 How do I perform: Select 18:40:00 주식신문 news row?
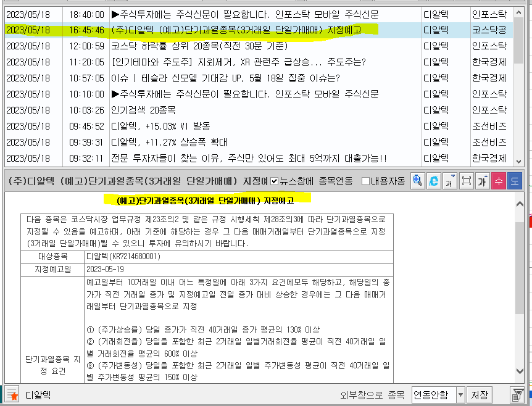(259, 14)
